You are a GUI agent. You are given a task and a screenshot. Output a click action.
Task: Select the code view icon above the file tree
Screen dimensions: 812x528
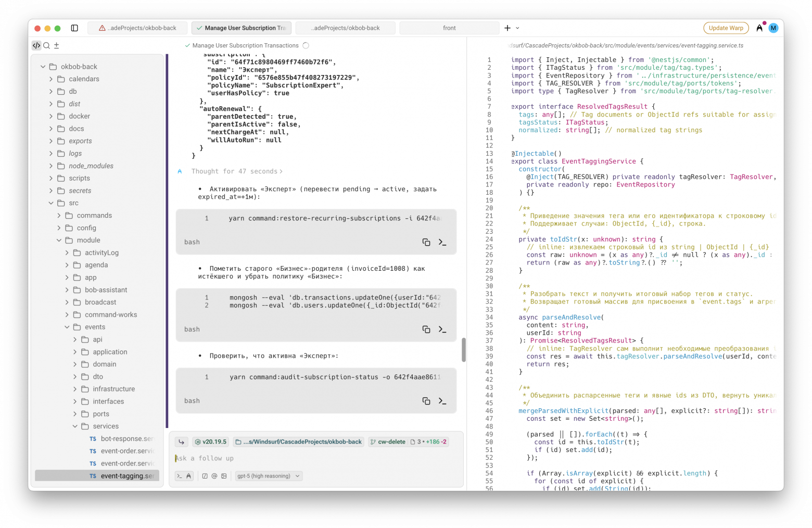tap(36, 45)
